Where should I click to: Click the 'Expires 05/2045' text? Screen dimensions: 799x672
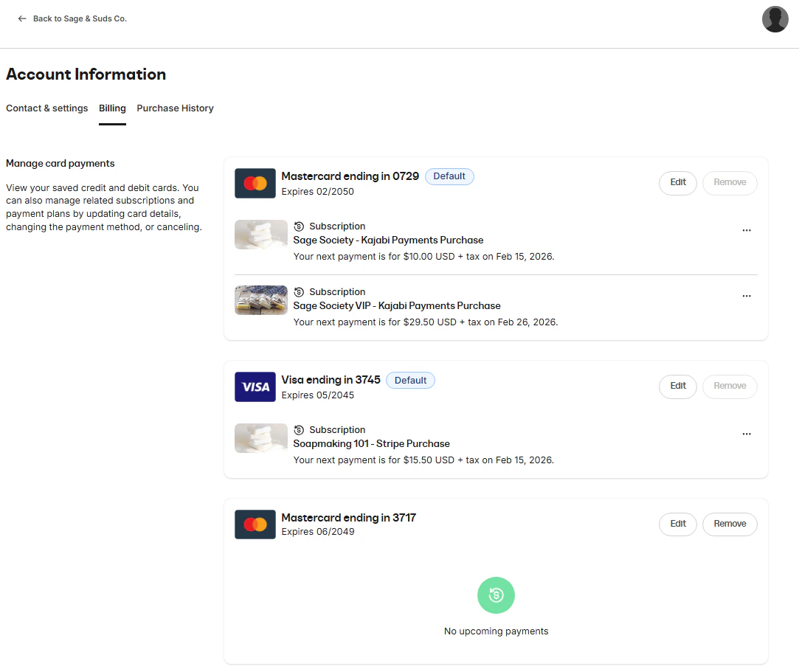pyautogui.click(x=317, y=395)
